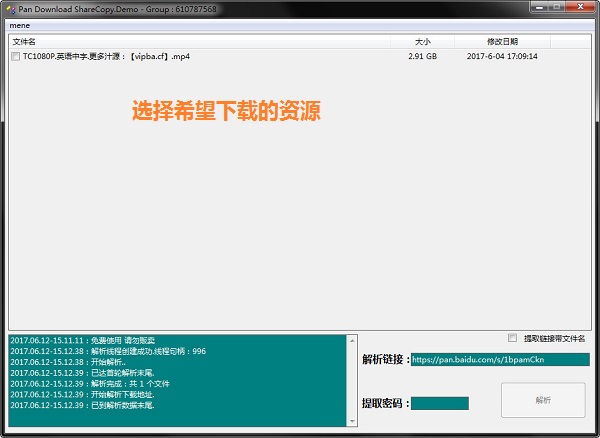The height and width of the screenshot is (438, 600).
Task: Click the log panel scroll up arrow
Action: point(350,338)
